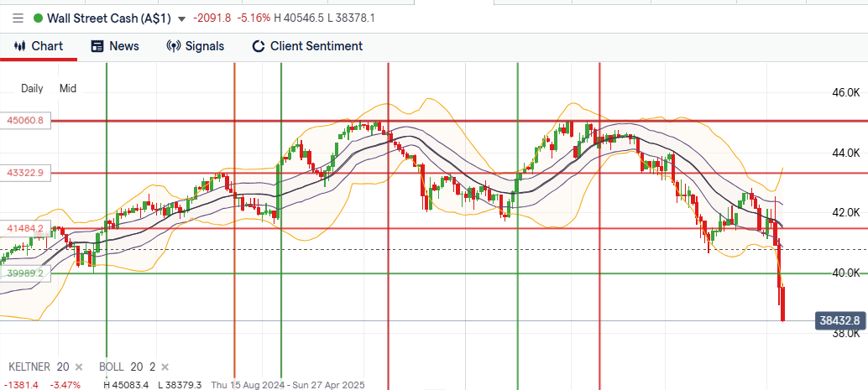868x390 pixels.
Task: Remove the KELTNER indicator with its X
Action: 79,367
